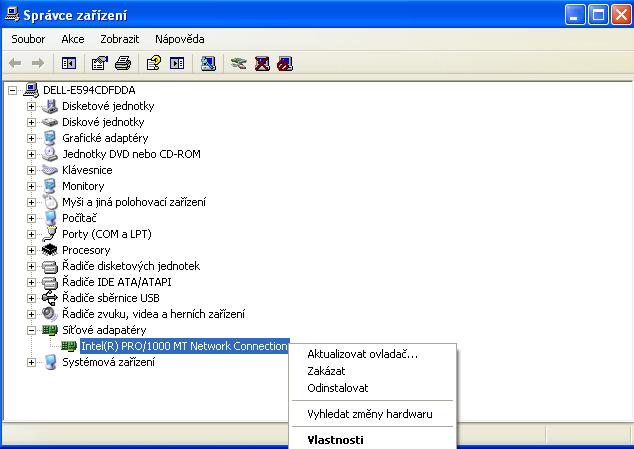Click the chip icon of Procesory
Image resolution: width=634 pixels, height=449 pixels.
coord(50,250)
